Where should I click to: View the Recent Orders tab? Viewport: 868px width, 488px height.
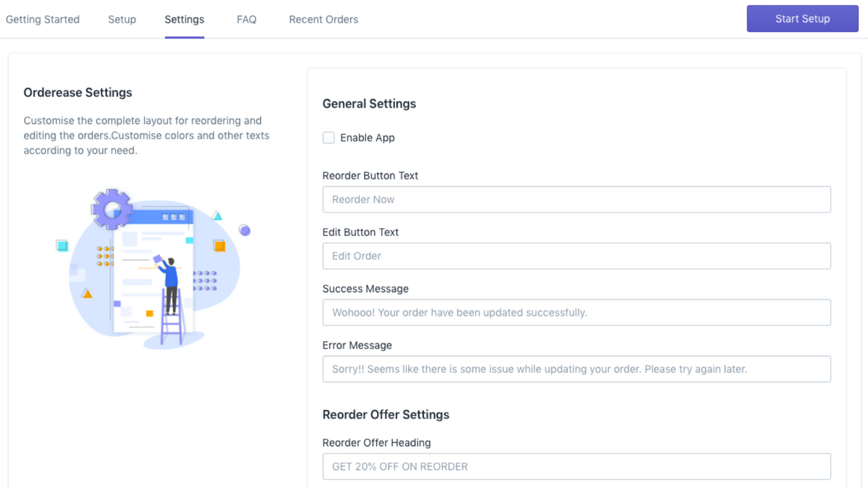pos(323,19)
